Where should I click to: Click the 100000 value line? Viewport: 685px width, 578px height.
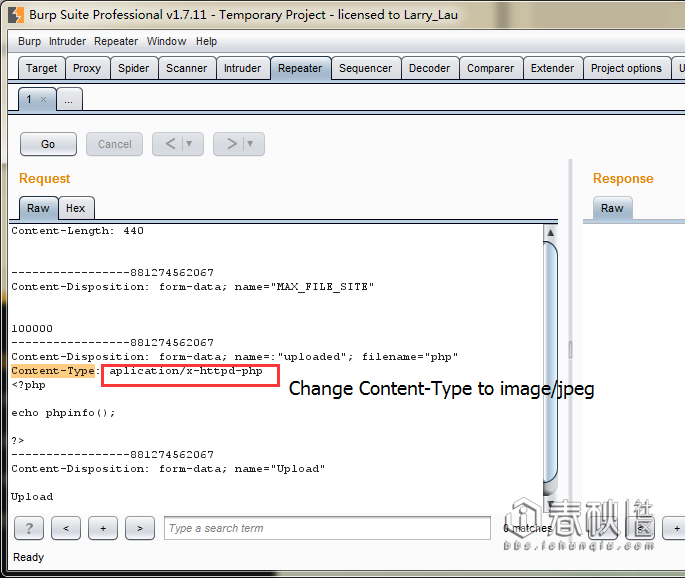32,329
